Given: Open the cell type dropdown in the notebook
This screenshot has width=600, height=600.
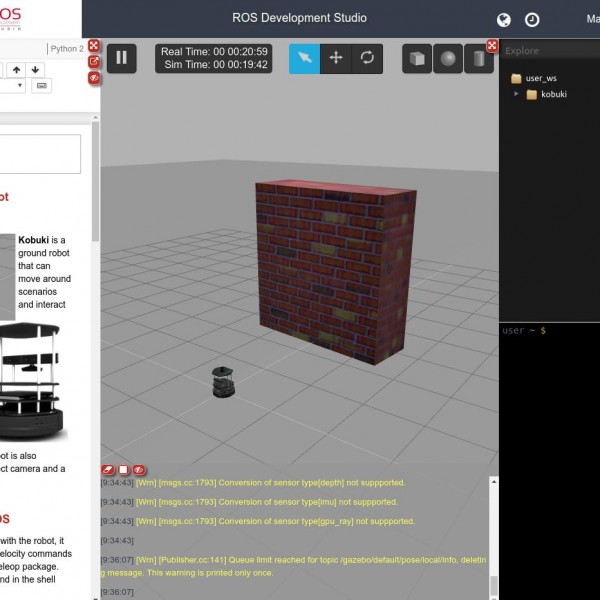Looking at the screenshot, I should pos(13,85).
